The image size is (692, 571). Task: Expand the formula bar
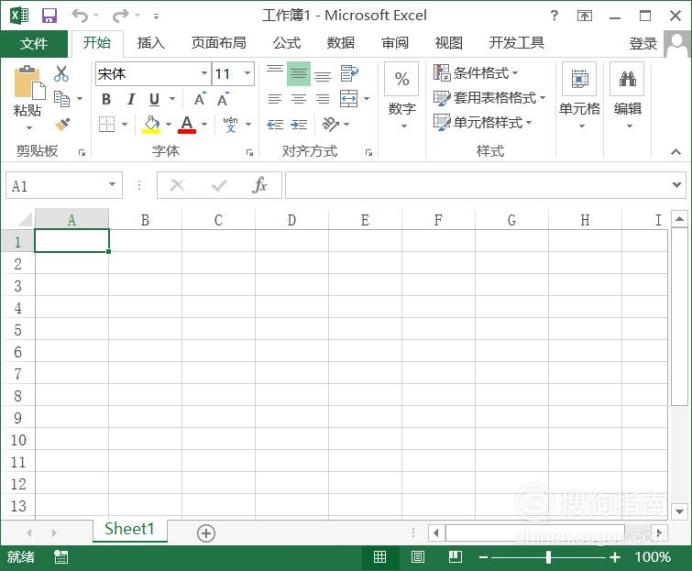point(676,184)
